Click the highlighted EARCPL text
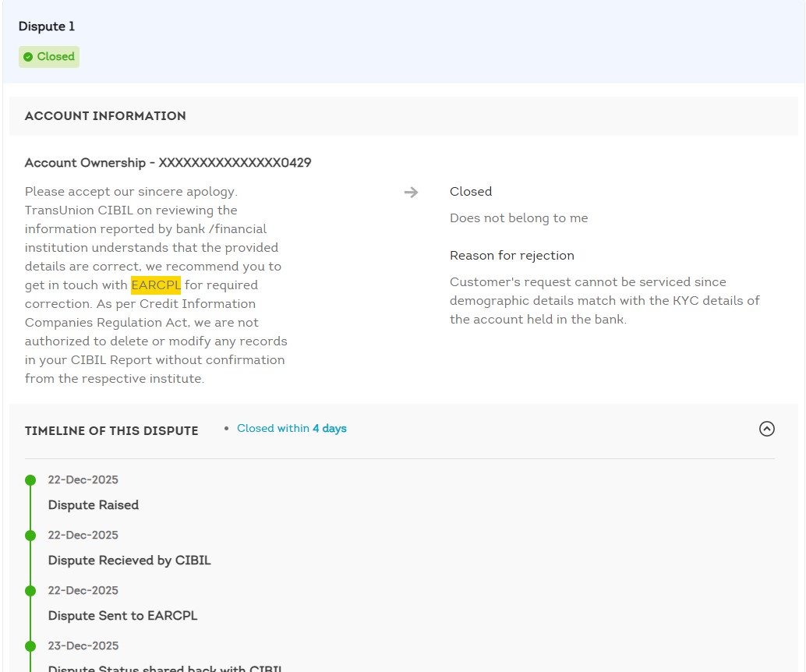Viewport: 806px width, 672px height. click(156, 285)
